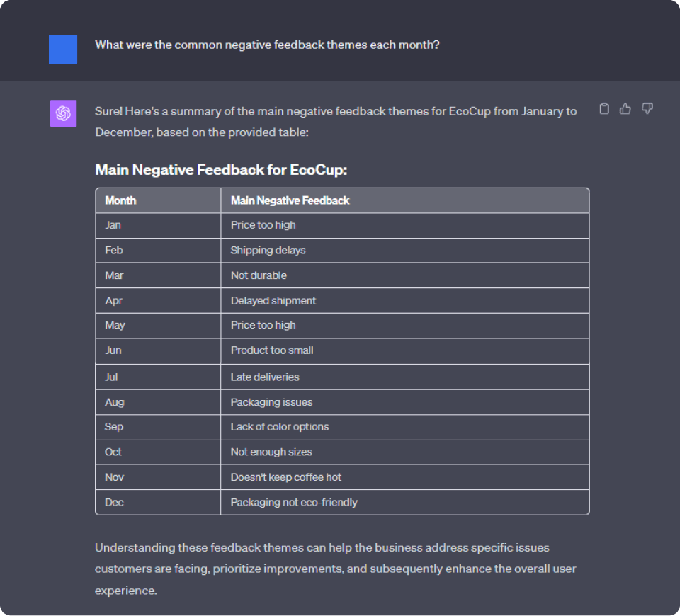Select the 'May' month cell
The image size is (680, 616).
click(x=158, y=326)
